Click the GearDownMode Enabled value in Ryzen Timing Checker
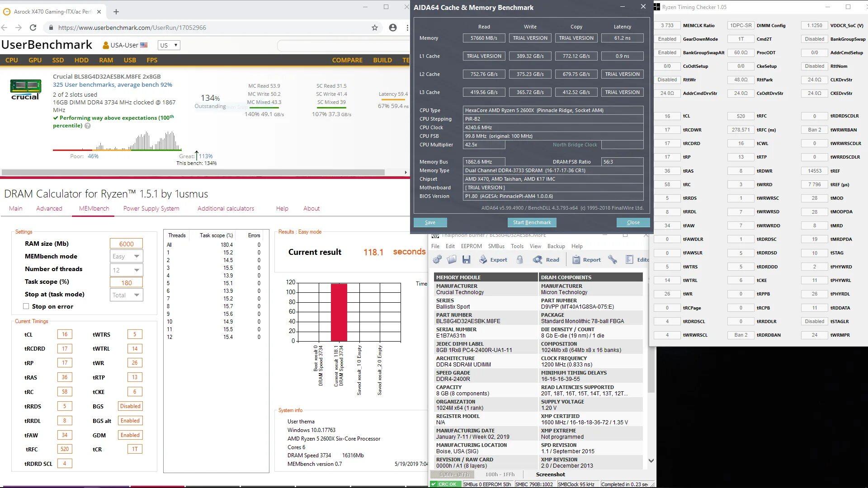This screenshot has width=868, height=488. point(667,39)
